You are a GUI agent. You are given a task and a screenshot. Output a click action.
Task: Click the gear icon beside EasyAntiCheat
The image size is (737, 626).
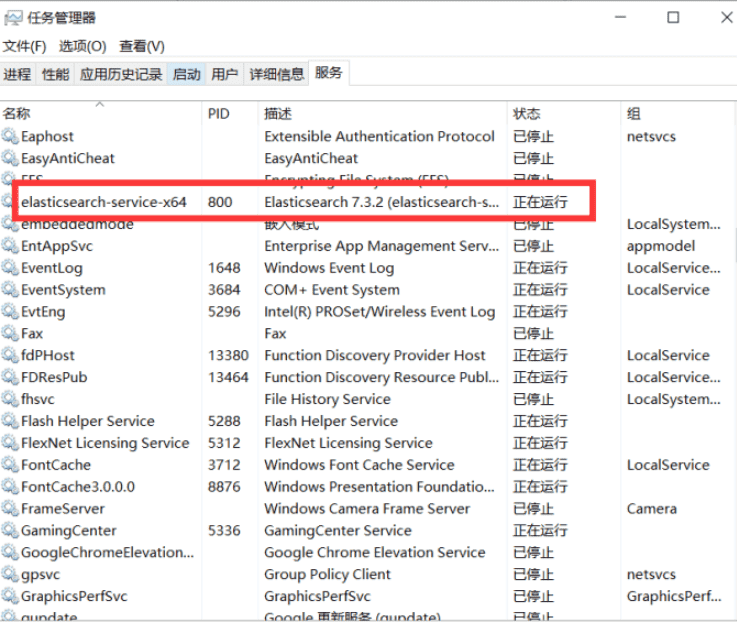tap(9, 157)
